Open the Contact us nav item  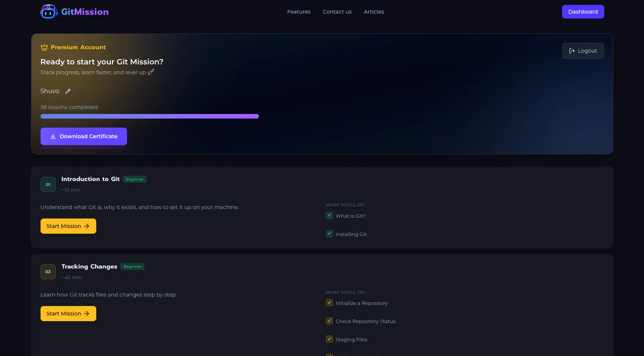(x=337, y=12)
